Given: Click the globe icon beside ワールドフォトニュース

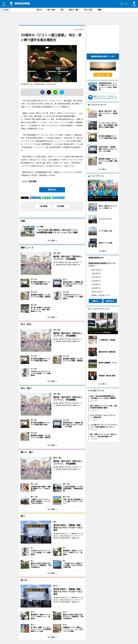Looking at the screenshot, I should 89,309.
